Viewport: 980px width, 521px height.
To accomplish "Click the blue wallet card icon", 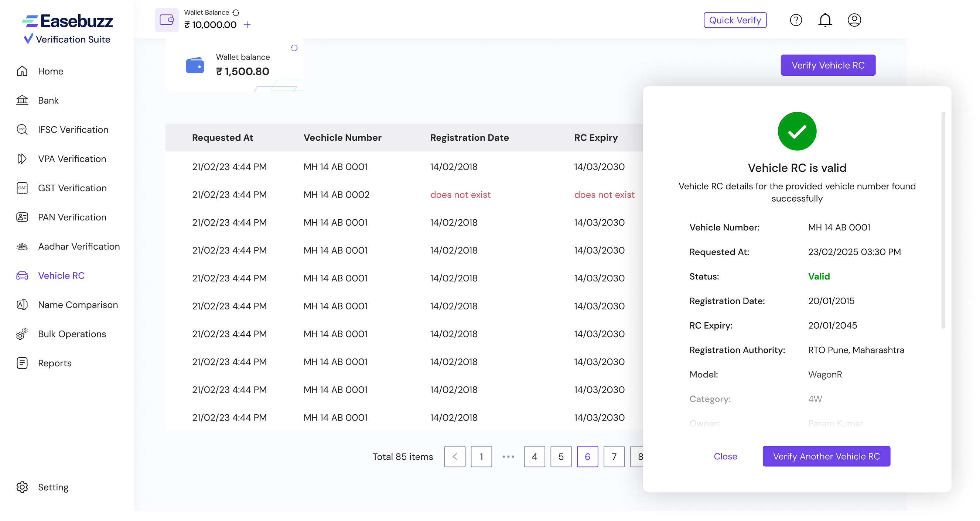I will tap(195, 65).
